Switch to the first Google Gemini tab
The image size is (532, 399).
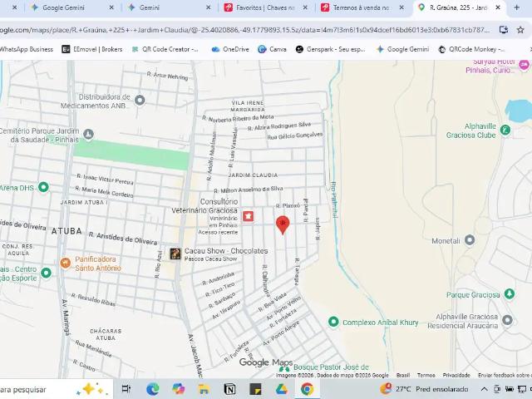[66, 7]
